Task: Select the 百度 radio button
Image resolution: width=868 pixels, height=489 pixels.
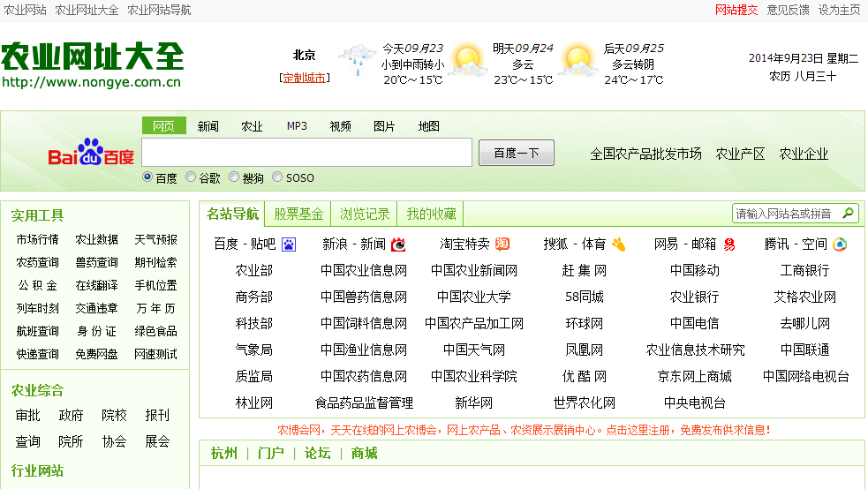Action: (x=147, y=177)
